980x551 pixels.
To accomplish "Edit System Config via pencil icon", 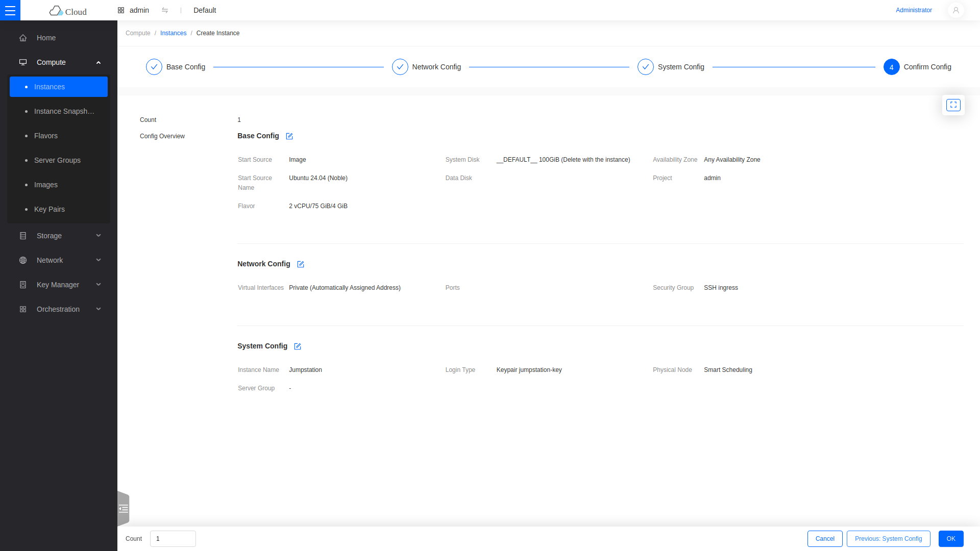I will 298,346.
